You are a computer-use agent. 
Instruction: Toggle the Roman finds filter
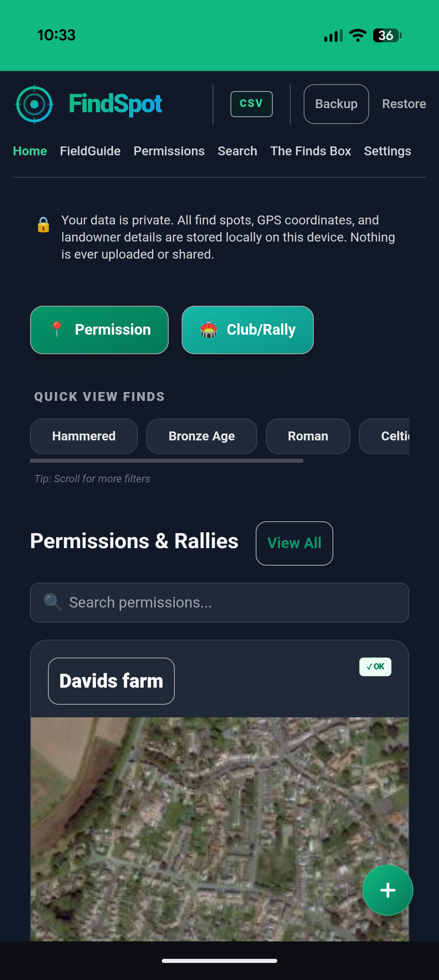pos(308,436)
